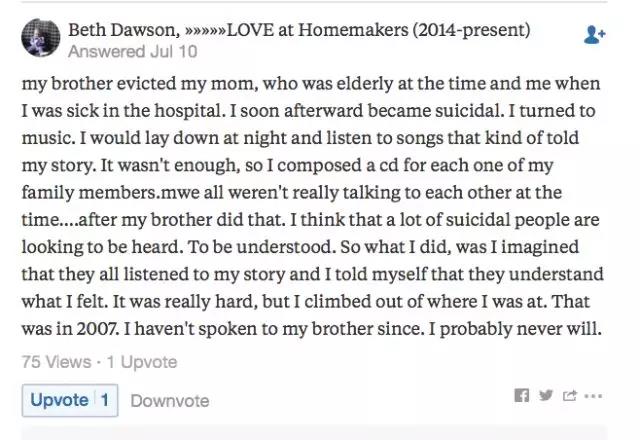Open the more options ellipsis icon
The image size is (640, 440).
pyautogui.click(x=593, y=396)
